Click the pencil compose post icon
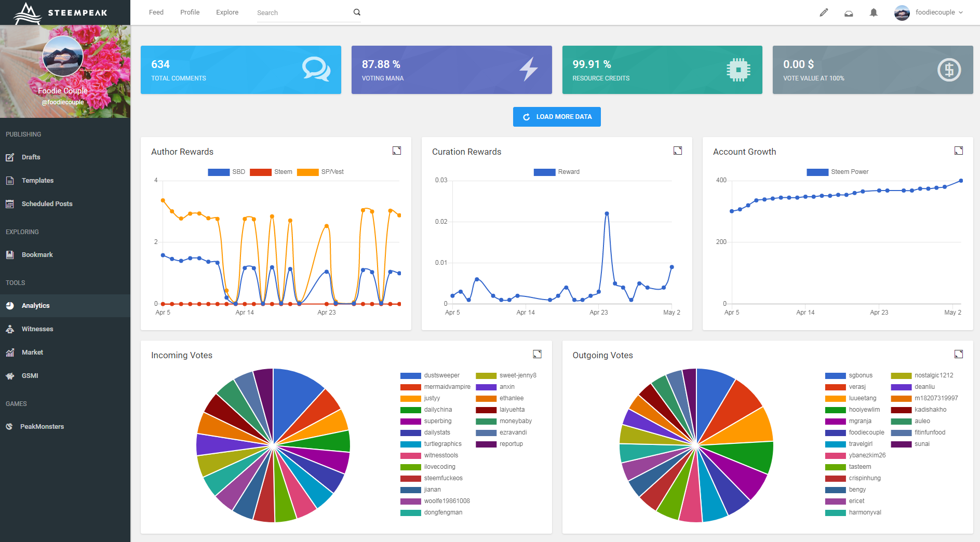This screenshot has height=542, width=980. [x=824, y=12]
